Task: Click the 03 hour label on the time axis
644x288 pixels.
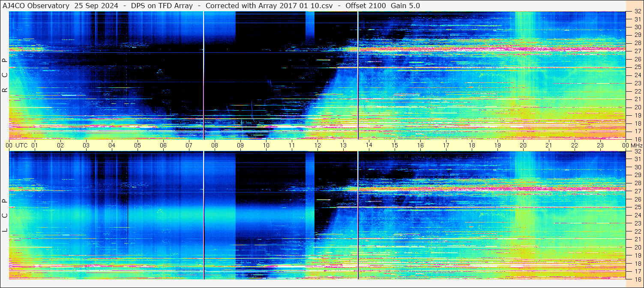Action: pyautogui.click(x=86, y=145)
